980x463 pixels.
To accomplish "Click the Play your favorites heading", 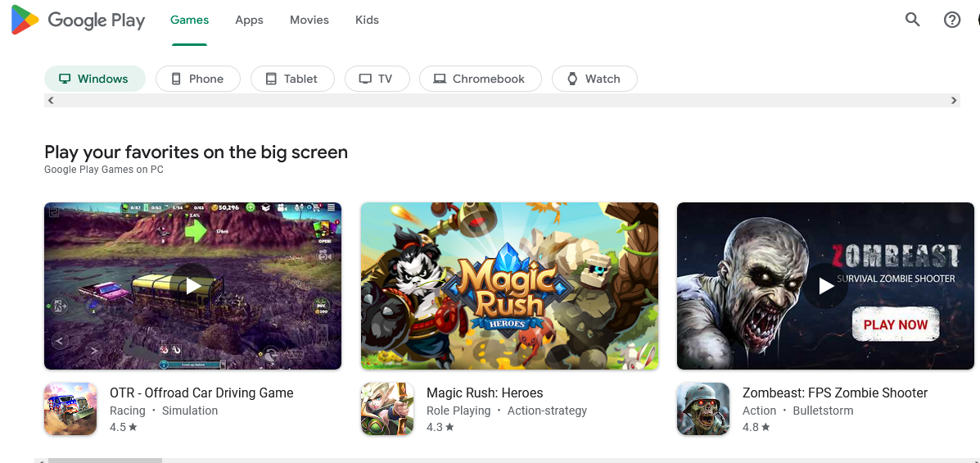I will pos(196,152).
